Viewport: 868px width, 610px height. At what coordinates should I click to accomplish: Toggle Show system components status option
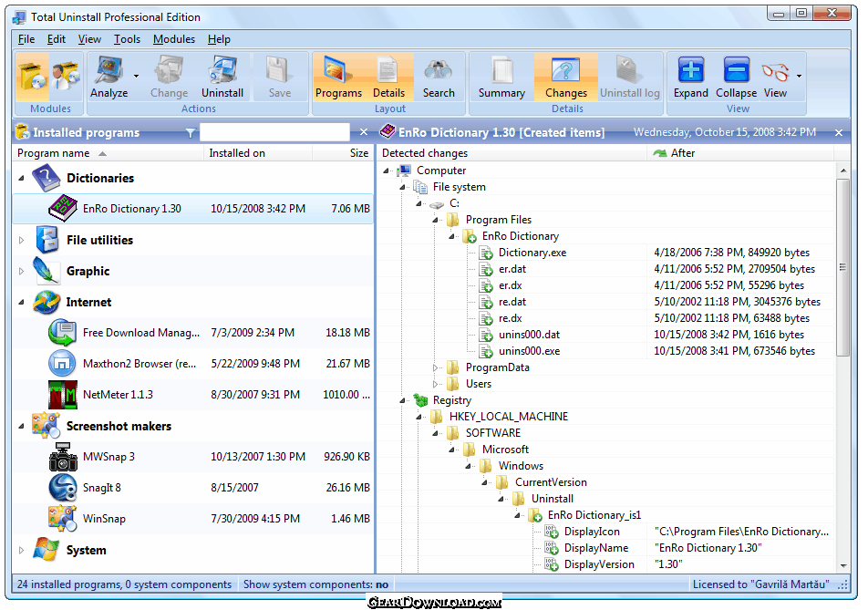pyautogui.click(x=315, y=584)
